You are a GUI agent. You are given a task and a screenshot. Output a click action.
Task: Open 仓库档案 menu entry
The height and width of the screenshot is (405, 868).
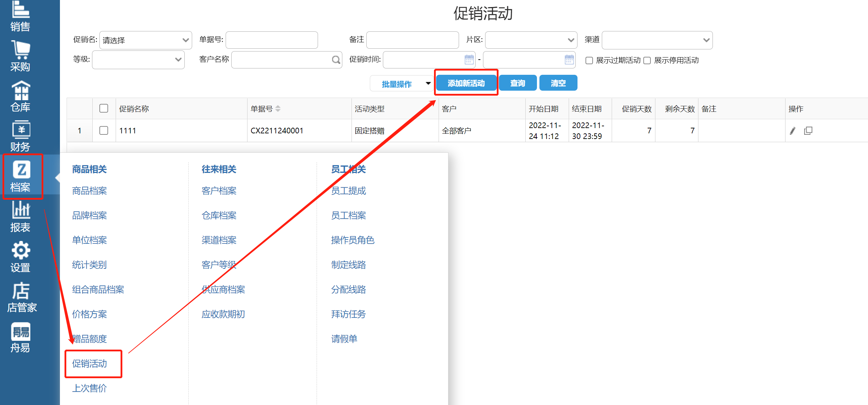click(x=219, y=216)
